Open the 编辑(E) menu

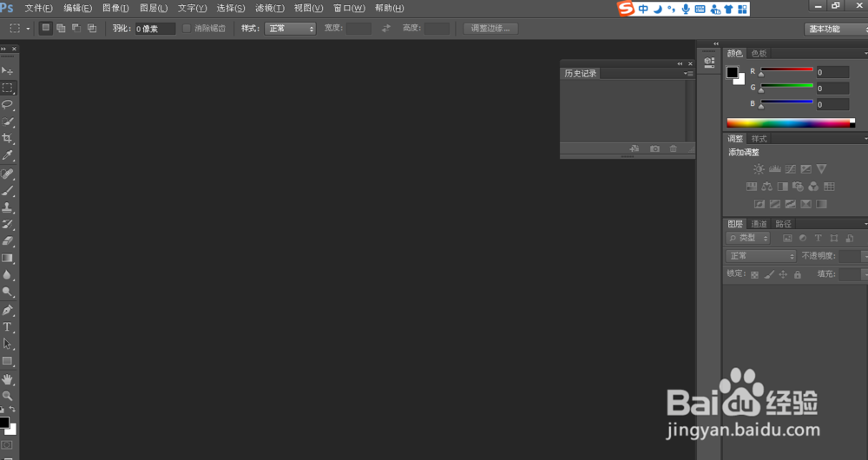pyautogui.click(x=77, y=9)
